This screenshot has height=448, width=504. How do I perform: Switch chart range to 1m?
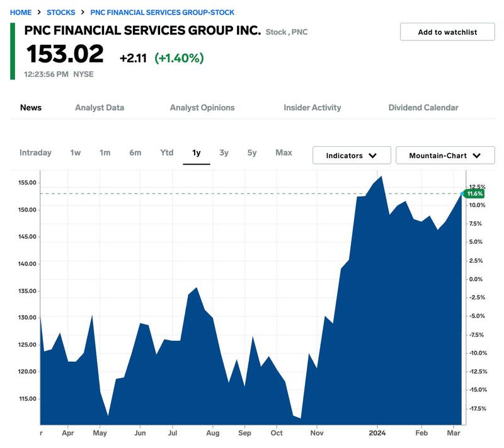[105, 152]
